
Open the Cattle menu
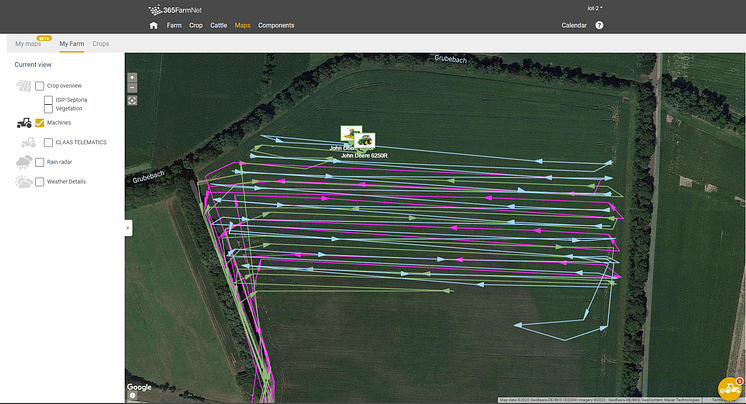[x=218, y=25]
